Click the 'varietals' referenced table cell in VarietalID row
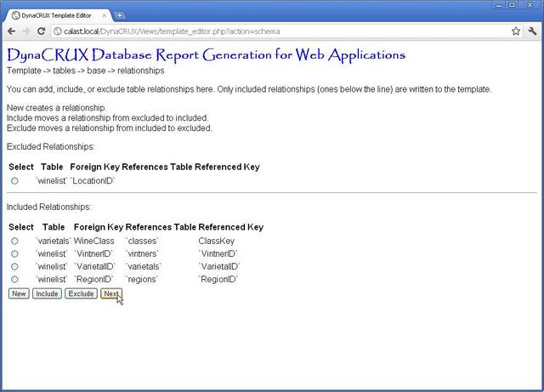The height and width of the screenshot is (392, 544). (144, 267)
